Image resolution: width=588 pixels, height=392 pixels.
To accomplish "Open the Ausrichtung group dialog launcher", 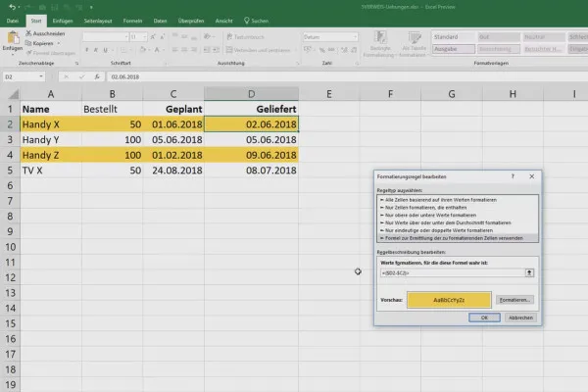I will tap(298, 63).
